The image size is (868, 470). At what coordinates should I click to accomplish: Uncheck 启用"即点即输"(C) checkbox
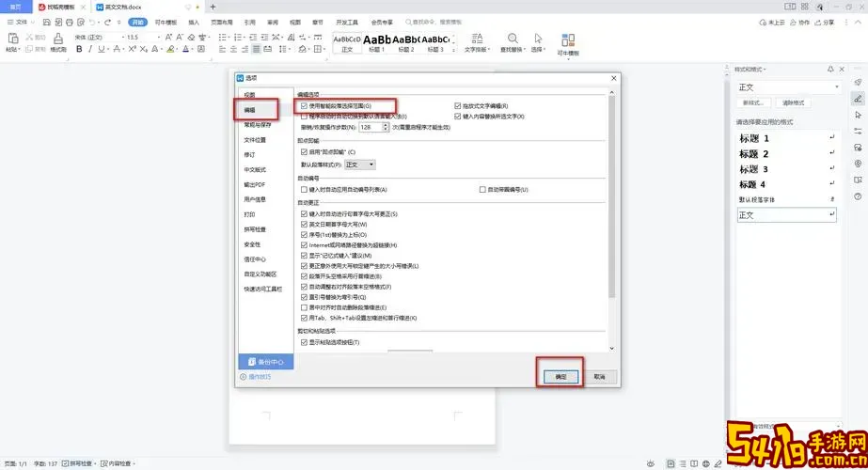point(304,151)
